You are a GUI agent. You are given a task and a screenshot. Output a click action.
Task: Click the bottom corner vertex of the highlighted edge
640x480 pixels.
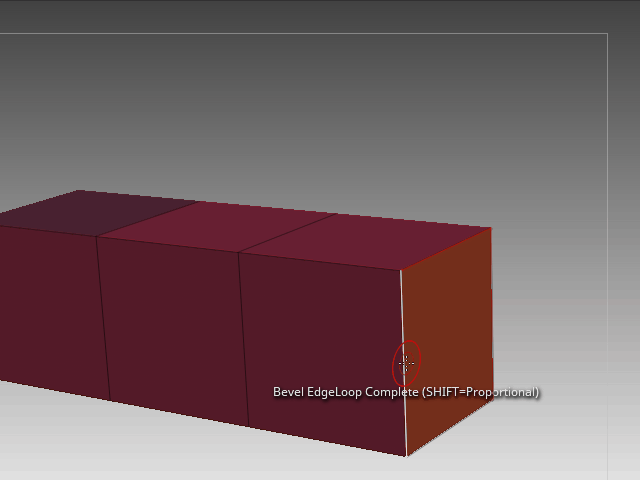point(406,455)
